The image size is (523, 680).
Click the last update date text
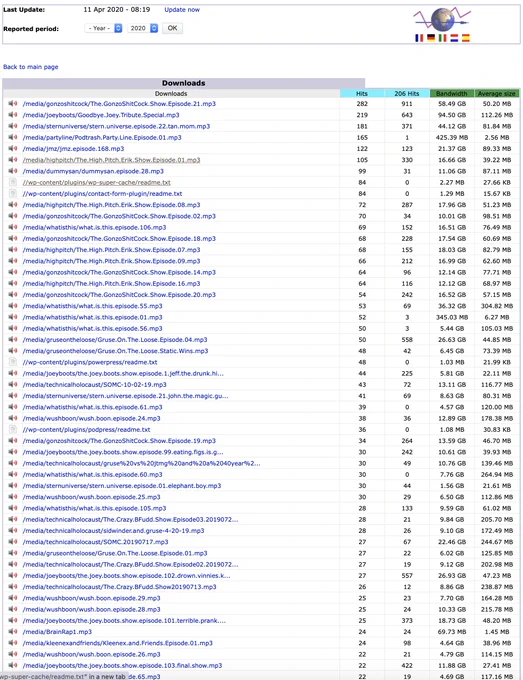pyautogui.click(x=117, y=10)
